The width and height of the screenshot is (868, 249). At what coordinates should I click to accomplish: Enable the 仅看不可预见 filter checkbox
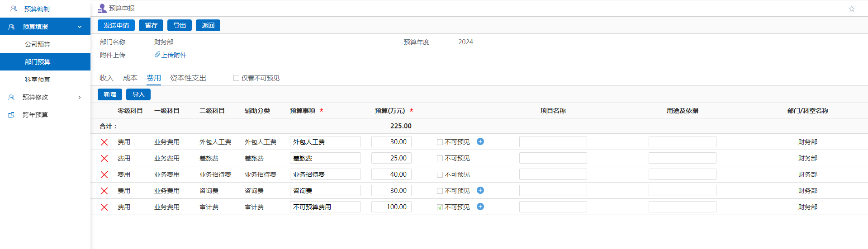[236, 78]
